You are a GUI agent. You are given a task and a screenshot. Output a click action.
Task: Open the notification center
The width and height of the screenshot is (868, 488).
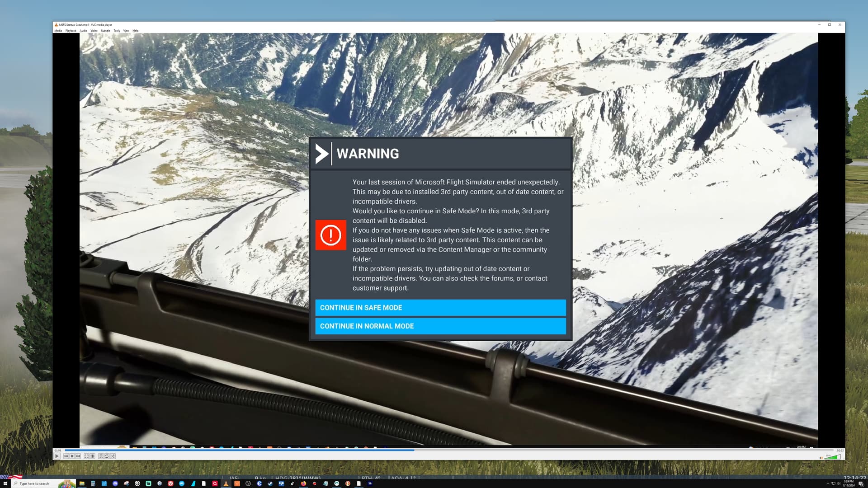click(x=861, y=484)
